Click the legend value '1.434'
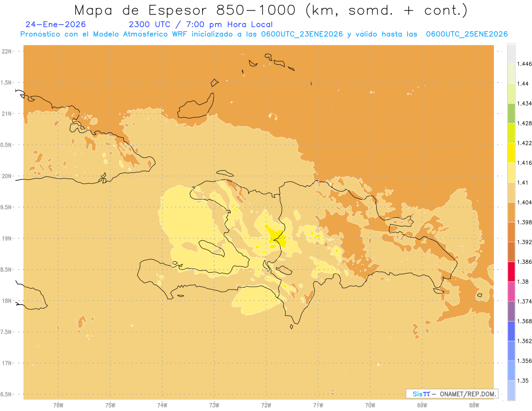The image size is (532, 411). 524,103
